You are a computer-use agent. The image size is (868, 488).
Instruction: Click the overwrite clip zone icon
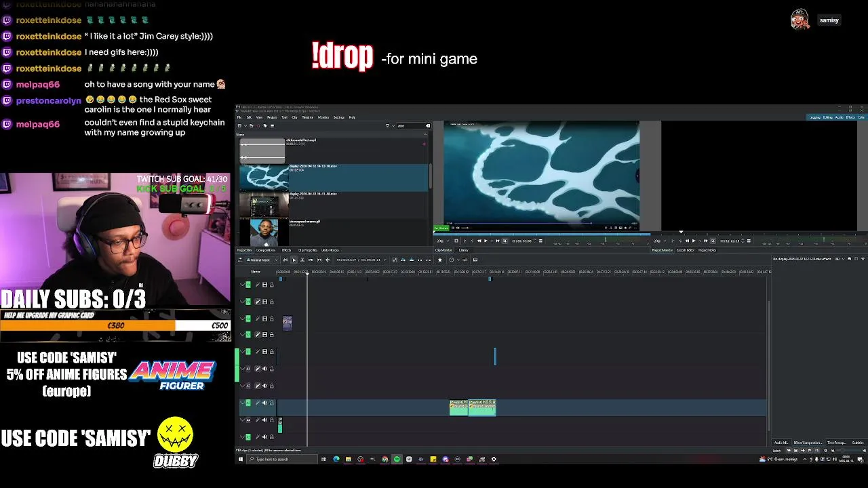412,260
